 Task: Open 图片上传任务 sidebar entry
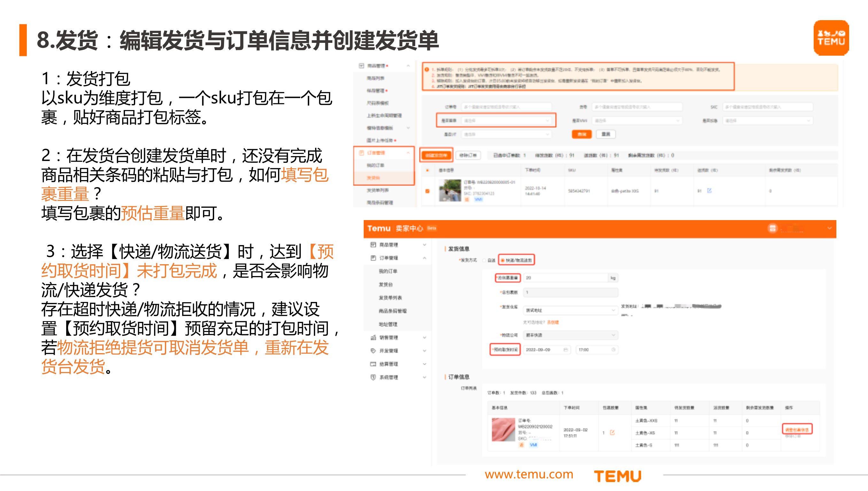coord(380,140)
